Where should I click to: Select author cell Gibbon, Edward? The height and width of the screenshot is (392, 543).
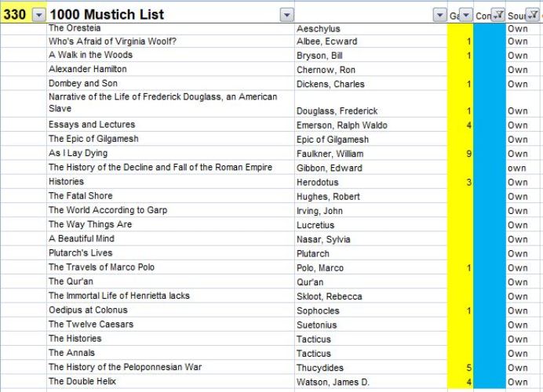point(371,167)
